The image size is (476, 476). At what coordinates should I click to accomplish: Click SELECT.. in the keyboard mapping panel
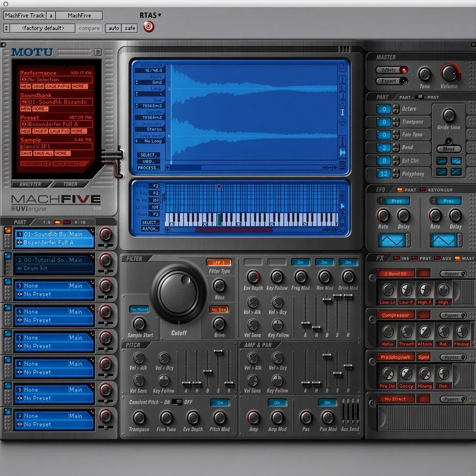pyautogui.click(x=150, y=223)
